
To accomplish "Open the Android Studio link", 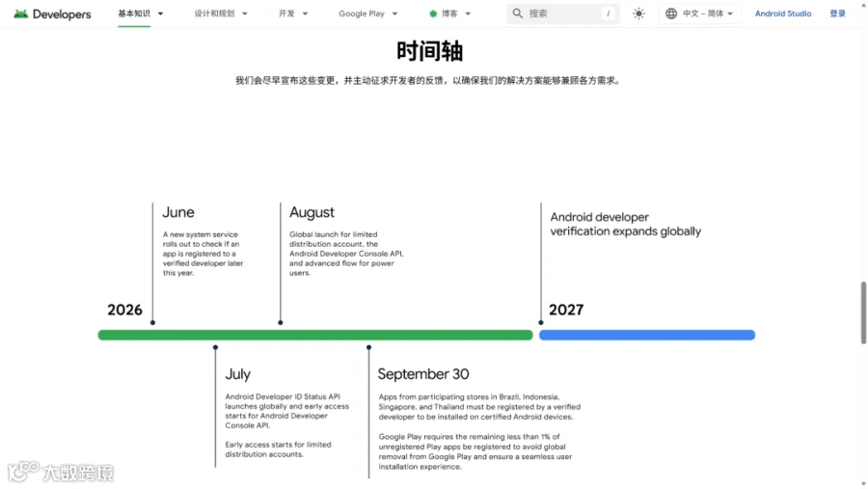I will point(783,14).
